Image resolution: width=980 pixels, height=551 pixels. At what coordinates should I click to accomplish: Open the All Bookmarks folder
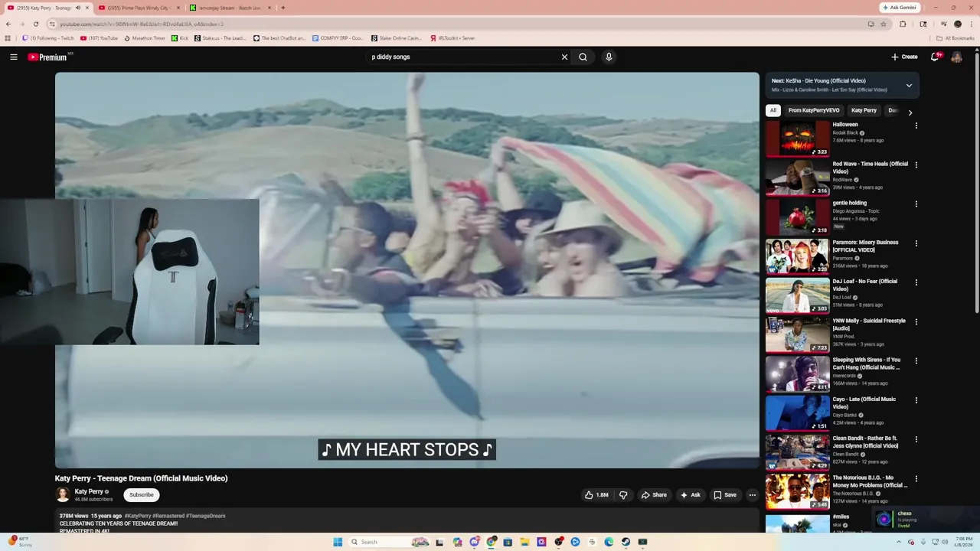(955, 37)
